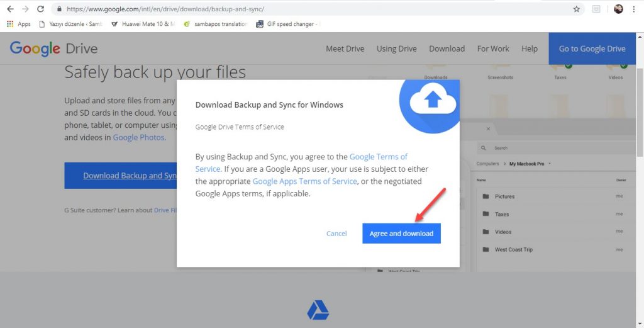Bookmark this page with the star
The width and height of the screenshot is (644, 328).
577,9
